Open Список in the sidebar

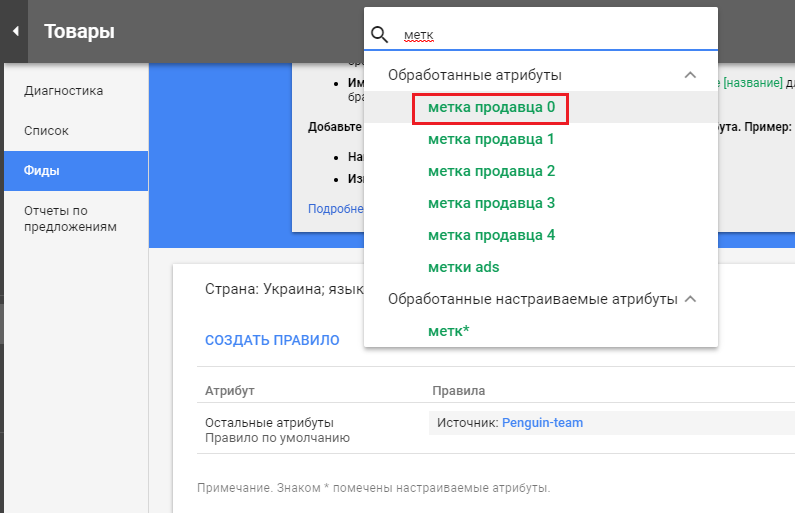[x=46, y=131]
